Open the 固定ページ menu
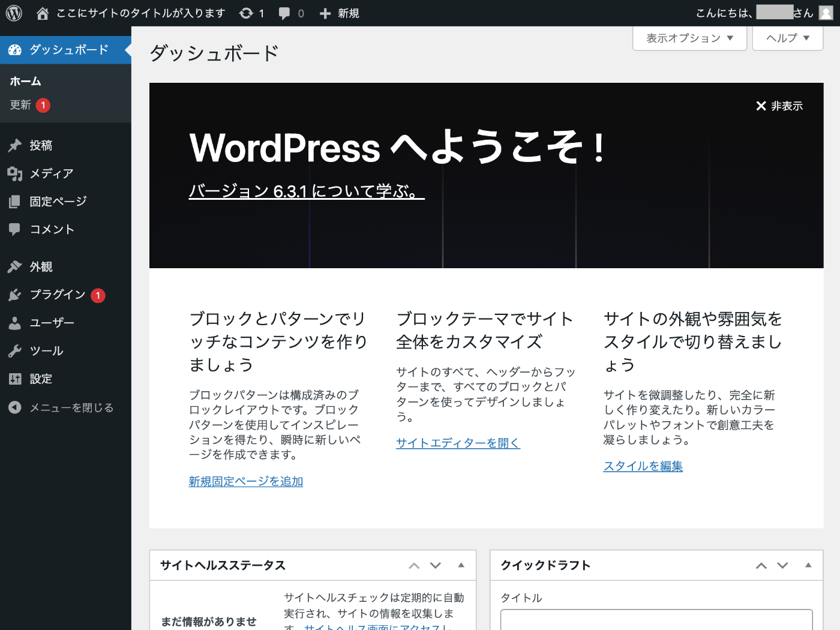 (x=65, y=202)
